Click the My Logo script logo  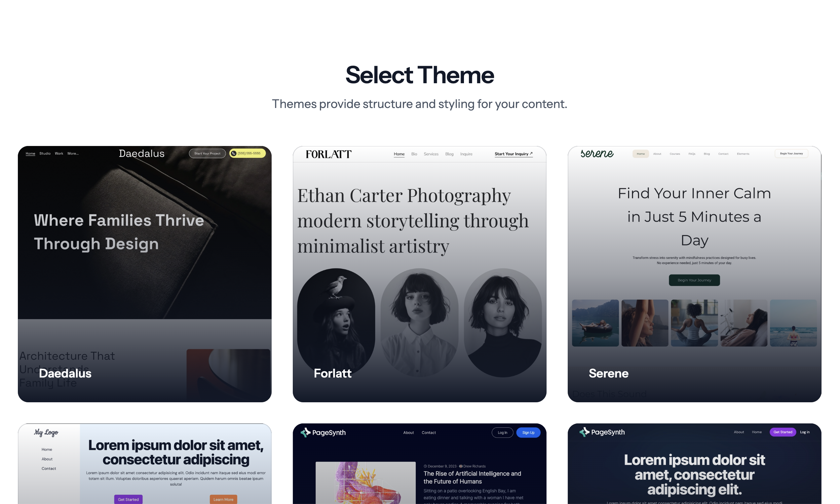[x=46, y=432]
